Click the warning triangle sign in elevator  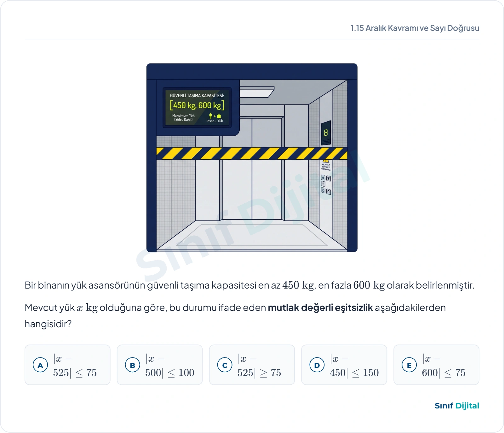(326, 161)
